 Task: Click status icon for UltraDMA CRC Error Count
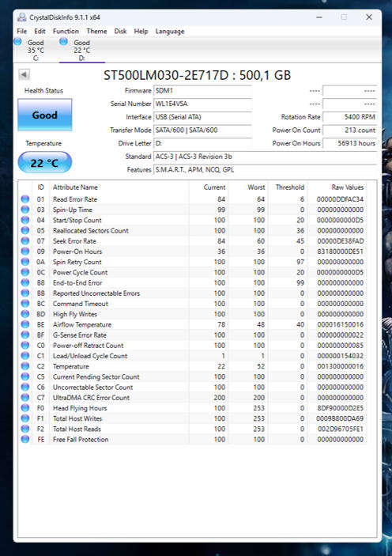click(x=24, y=398)
